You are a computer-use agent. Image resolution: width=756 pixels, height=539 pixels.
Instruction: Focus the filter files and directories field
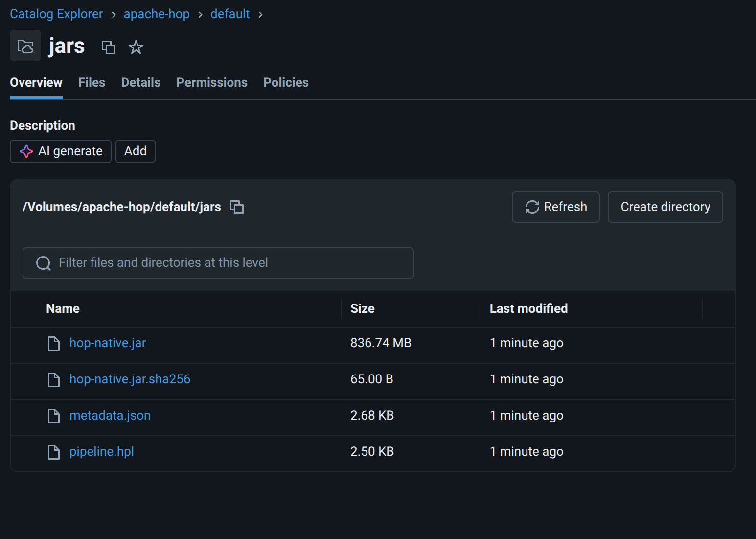coord(218,263)
